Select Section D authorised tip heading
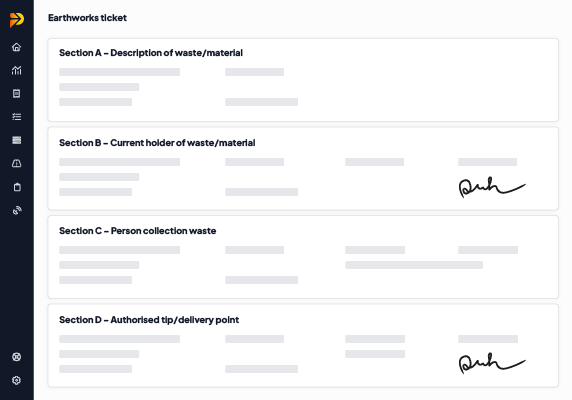This screenshot has height=400, width=572. 149,320
